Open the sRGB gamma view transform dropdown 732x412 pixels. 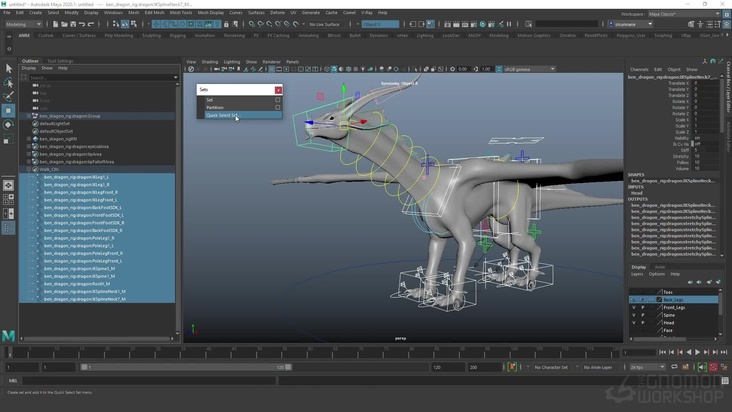[x=528, y=69]
